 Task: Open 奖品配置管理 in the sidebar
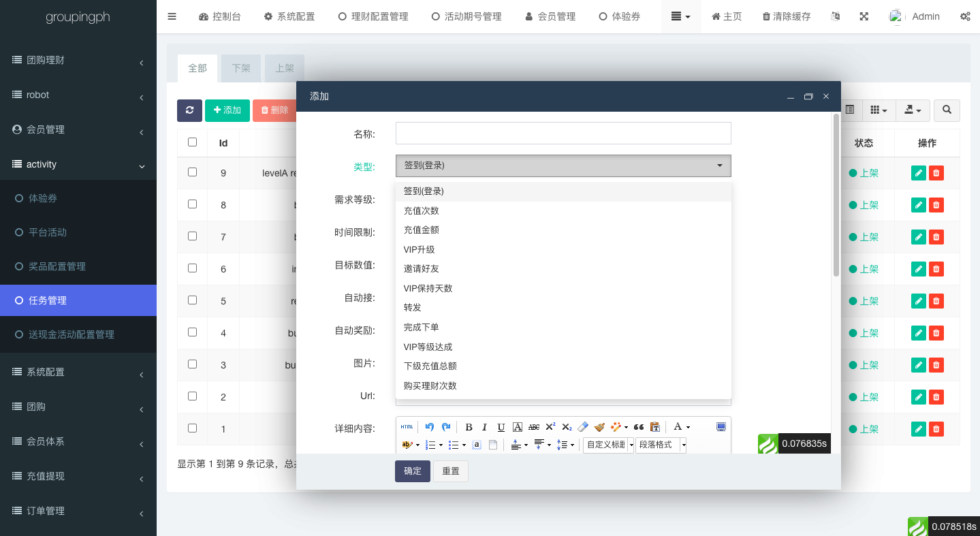click(x=57, y=266)
